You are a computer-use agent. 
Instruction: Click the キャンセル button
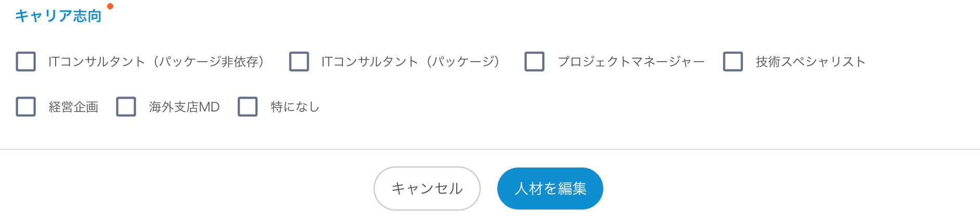427,188
